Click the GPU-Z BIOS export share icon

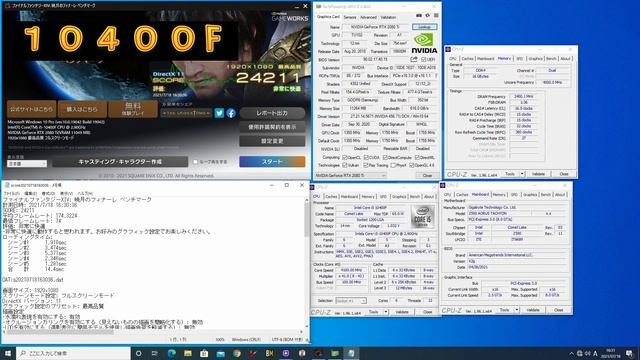click(414, 60)
